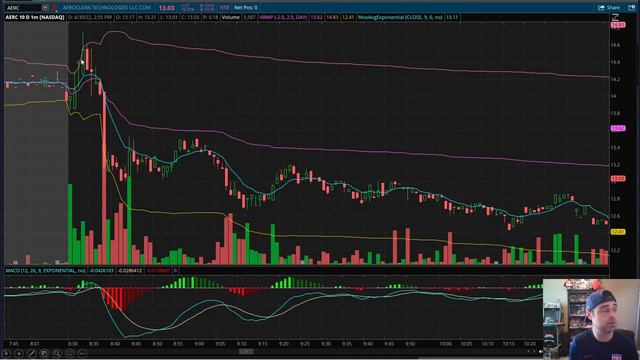
Task: Click the autoscale price axis icon above 14.6
Action: tap(615, 17)
